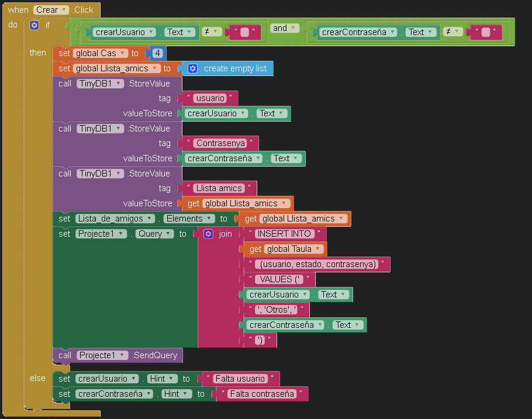Edit the 'usuario' tag text string
Screen dimensions: 532x419
click(x=209, y=98)
